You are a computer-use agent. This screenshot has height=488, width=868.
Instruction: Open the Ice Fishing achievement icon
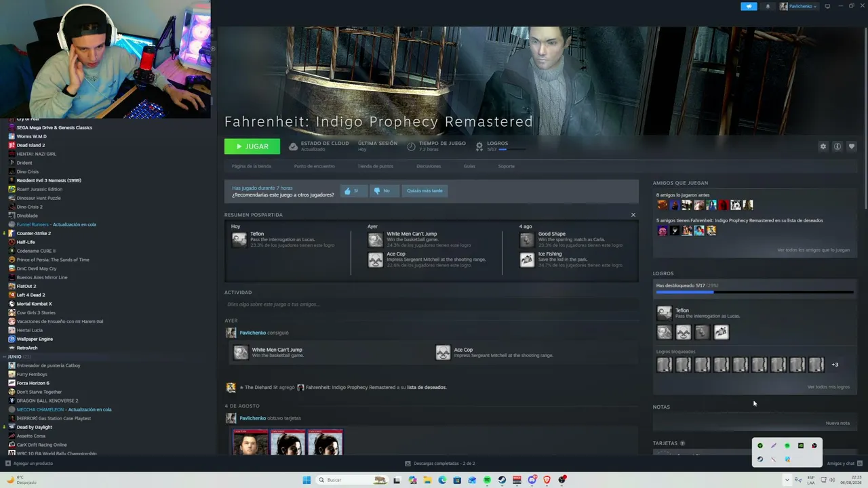point(527,260)
